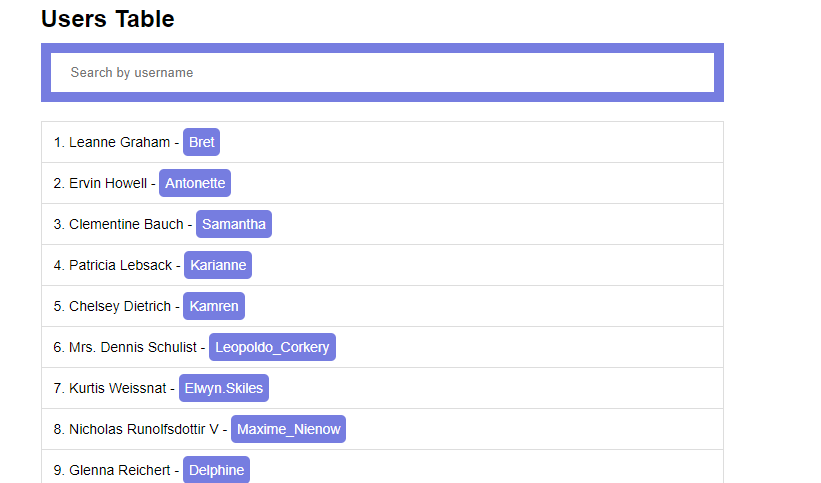Select the Chelsey Dietrich list row

(120, 306)
